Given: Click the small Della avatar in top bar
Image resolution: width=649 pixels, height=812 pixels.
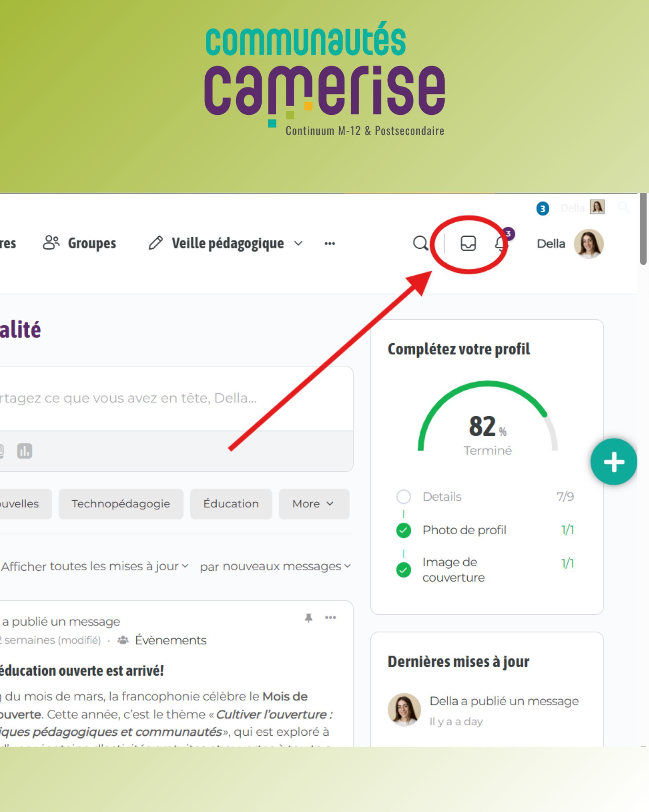Looking at the screenshot, I should [x=597, y=207].
